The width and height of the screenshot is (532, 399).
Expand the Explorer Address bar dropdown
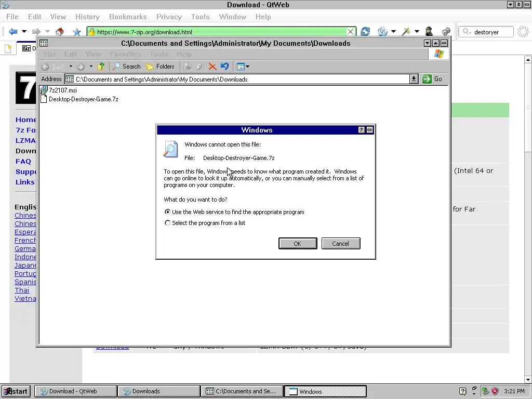pyautogui.click(x=414, y=79)
